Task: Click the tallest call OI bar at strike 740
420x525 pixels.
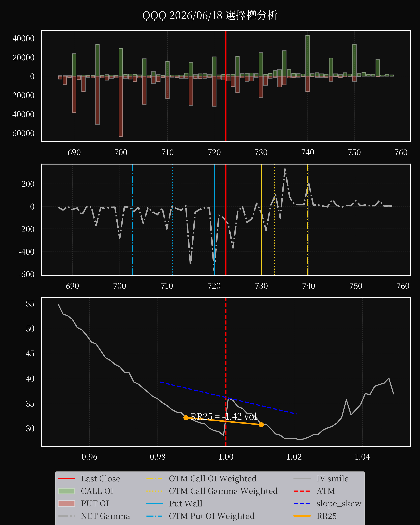Action: tap(307, 56)
